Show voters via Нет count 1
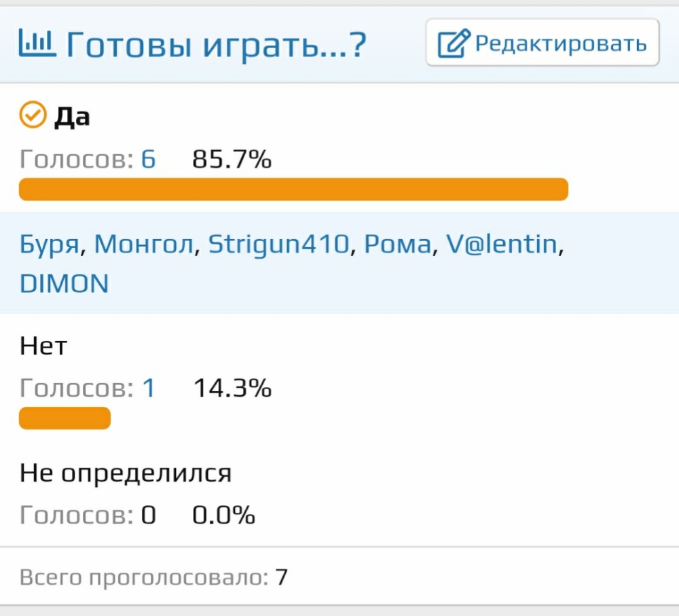Image resolution: width=679 pixels, height=616 pixels. 148,388
